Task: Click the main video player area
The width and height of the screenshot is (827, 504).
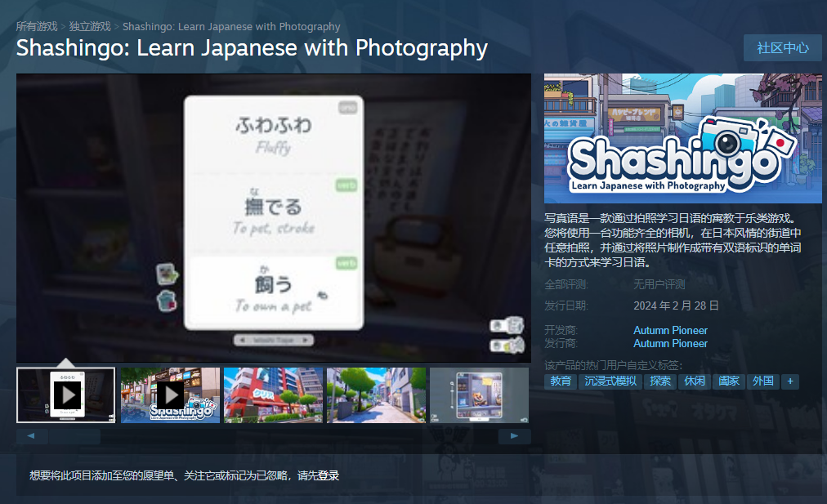Action: [273, 218]
